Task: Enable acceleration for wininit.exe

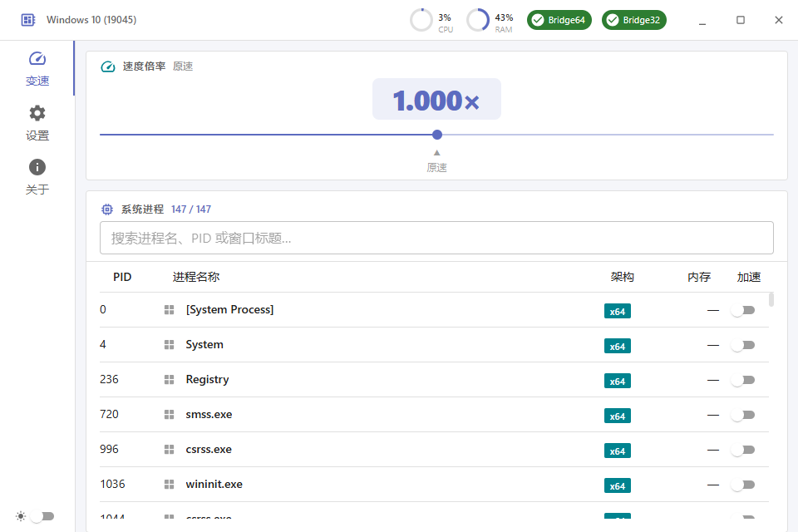Action: tap(743, 485)
